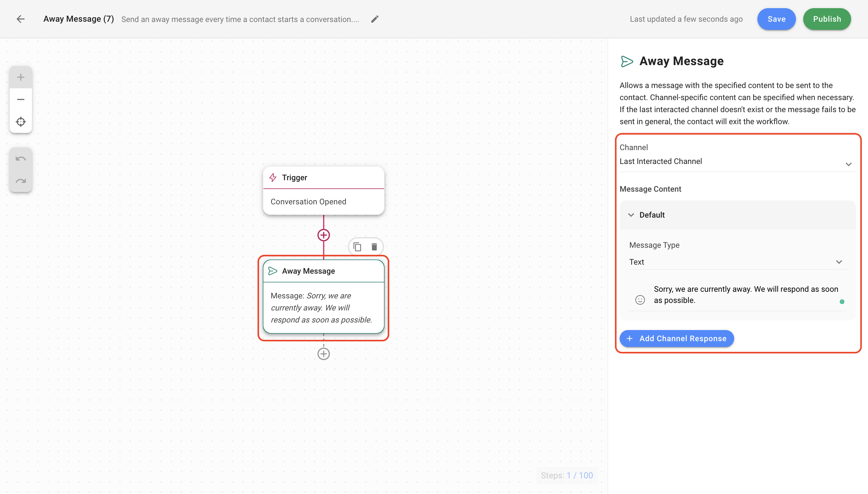The width and height of the screenshot is (868, 494).
Task: Add step between Trigger and Away Message
Action: pos(323,235)
